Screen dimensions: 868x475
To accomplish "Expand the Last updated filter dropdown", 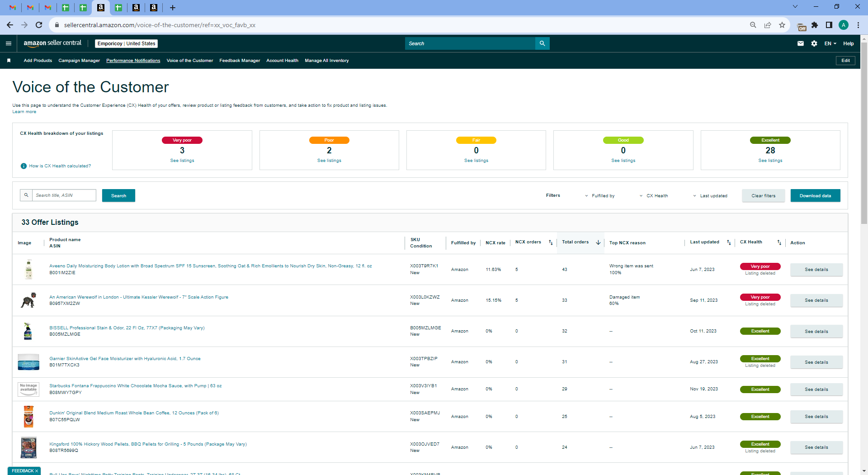I will 710,196.
